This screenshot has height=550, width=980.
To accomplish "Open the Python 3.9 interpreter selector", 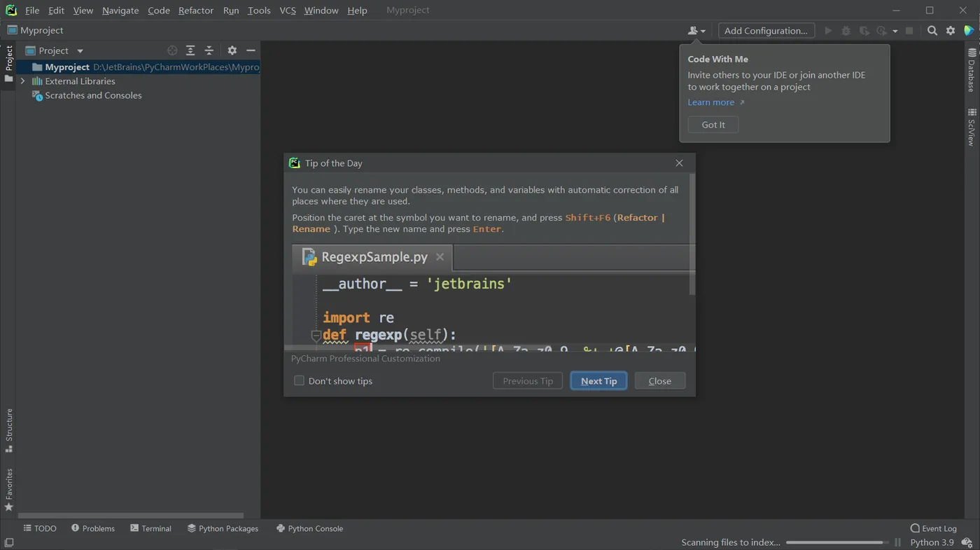I will (932, 542).
